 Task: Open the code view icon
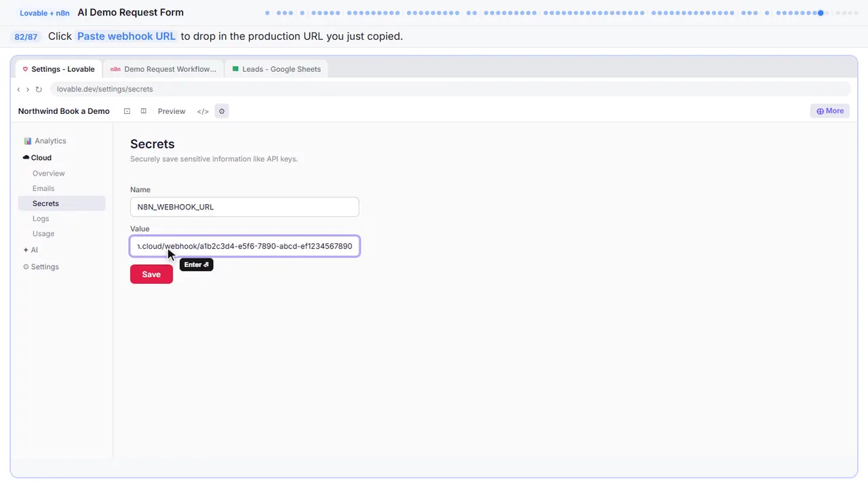(203, 111)
